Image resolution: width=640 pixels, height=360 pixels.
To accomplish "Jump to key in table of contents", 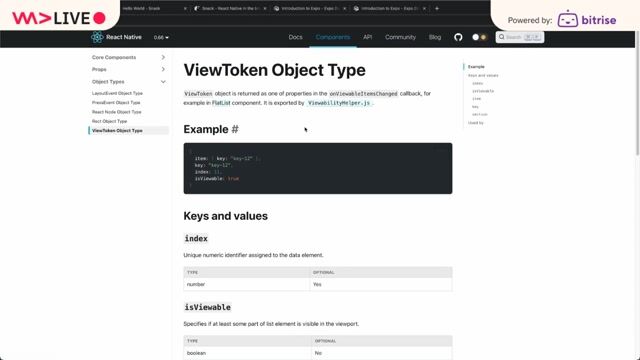I will [x=475, y=107].
